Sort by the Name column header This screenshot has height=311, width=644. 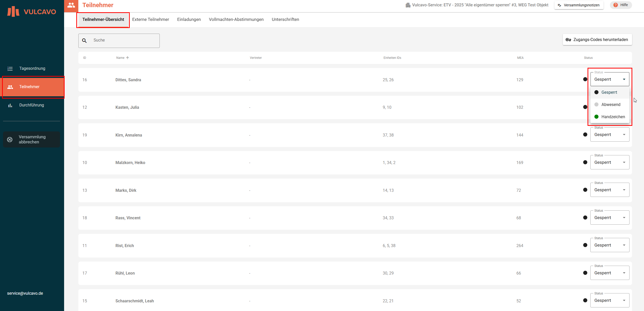120,58
